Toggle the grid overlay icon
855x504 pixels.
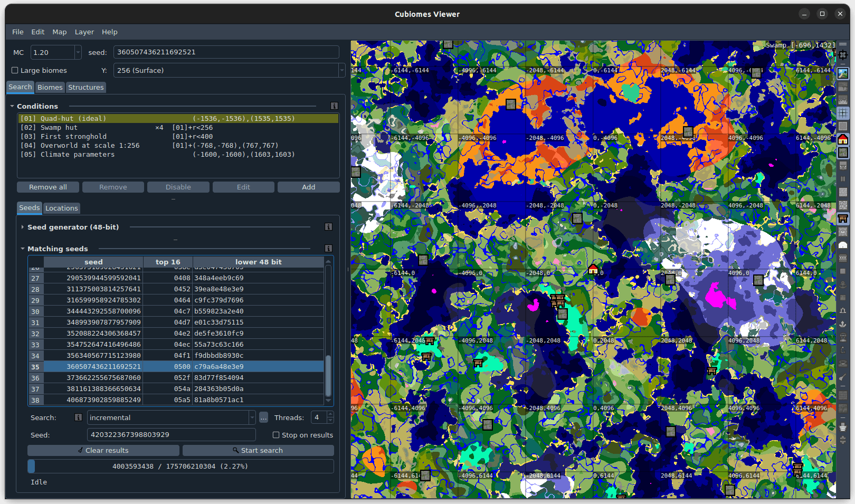pos(843,113)
